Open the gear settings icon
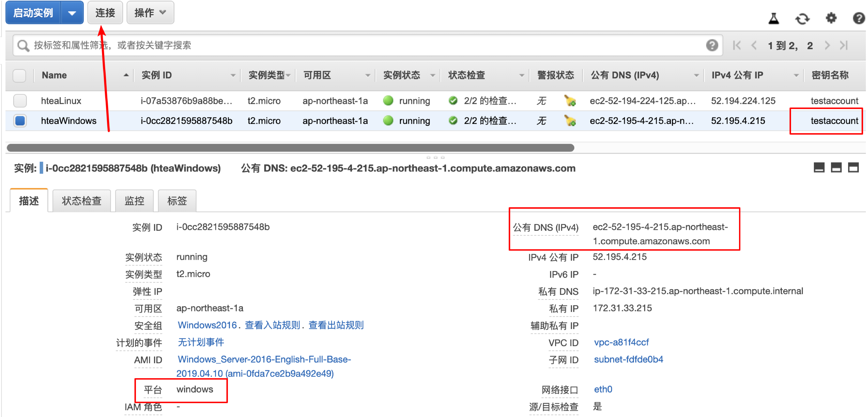868x417 pixels. pos(831,18)
